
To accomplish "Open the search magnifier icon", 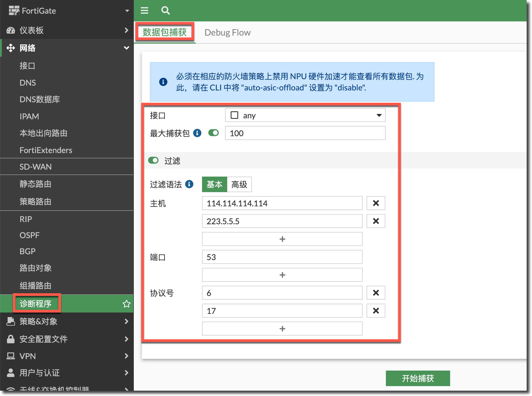I will point(165,10).
